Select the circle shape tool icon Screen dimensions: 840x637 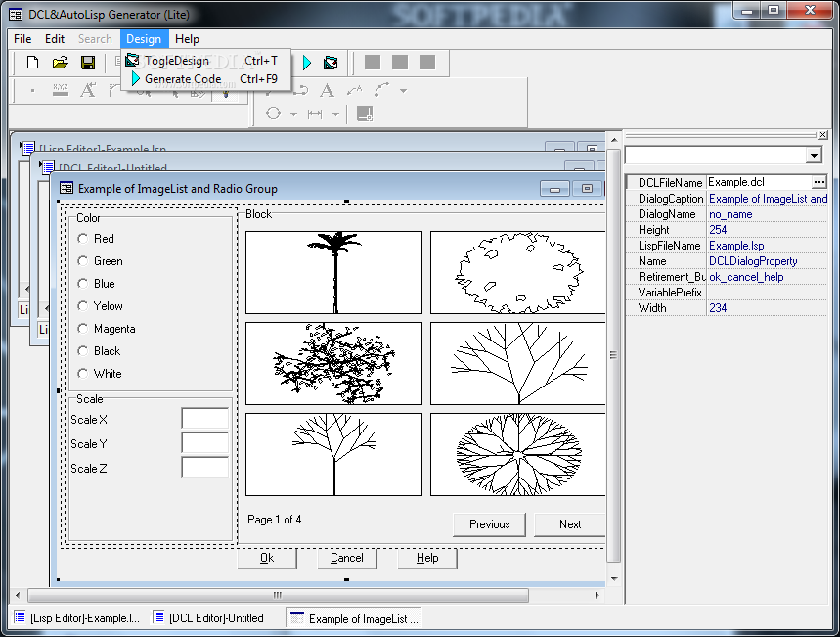pos(273,114)
